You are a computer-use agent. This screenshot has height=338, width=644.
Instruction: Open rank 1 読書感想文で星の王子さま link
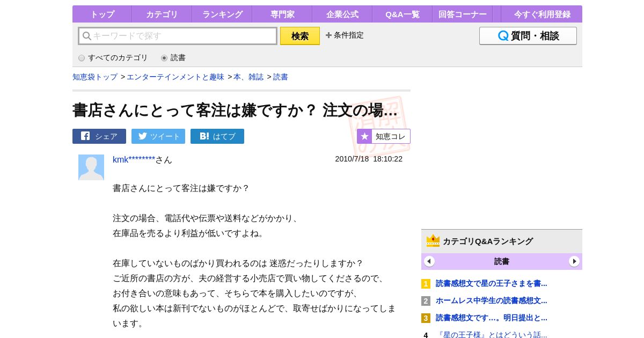pos(492,283)
